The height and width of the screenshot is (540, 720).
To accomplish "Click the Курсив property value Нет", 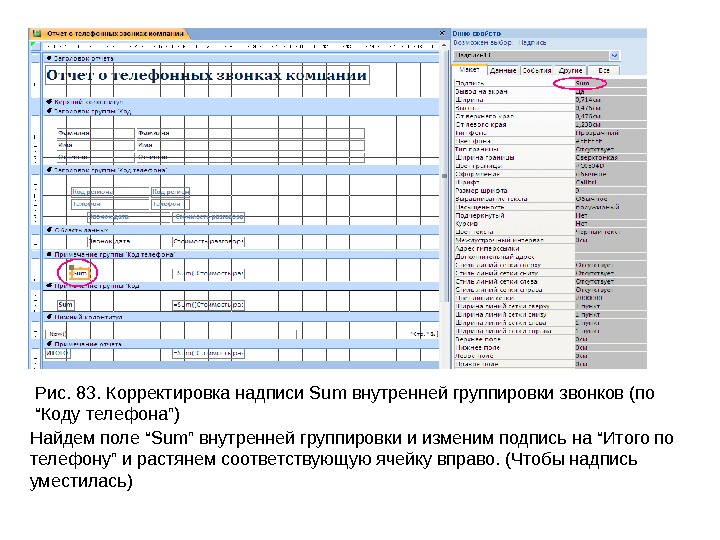I will tap(610, 224).
